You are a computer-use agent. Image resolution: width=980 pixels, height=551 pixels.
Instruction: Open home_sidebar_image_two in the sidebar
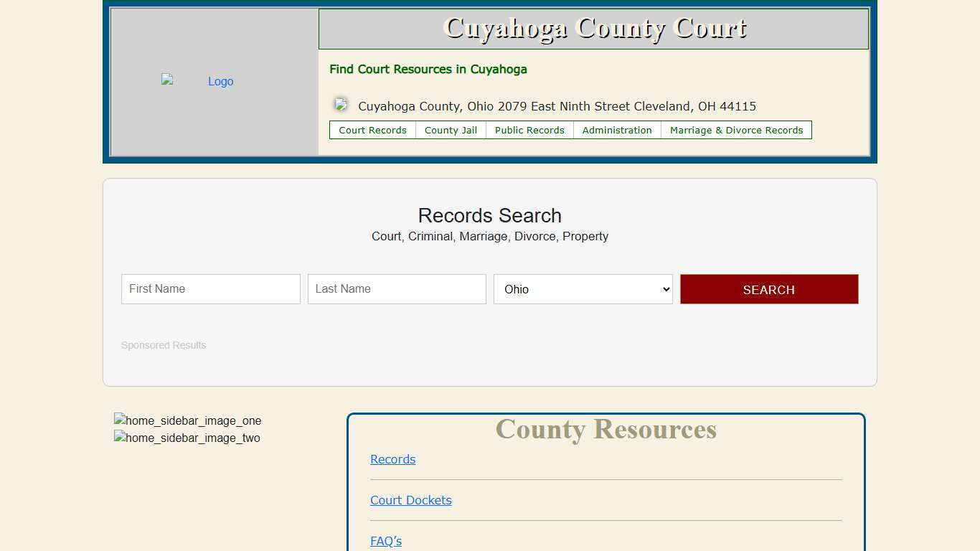click(187, 438)
